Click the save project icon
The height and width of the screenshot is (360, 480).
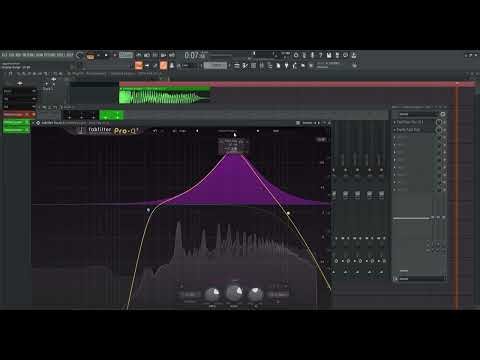[329, 55]
